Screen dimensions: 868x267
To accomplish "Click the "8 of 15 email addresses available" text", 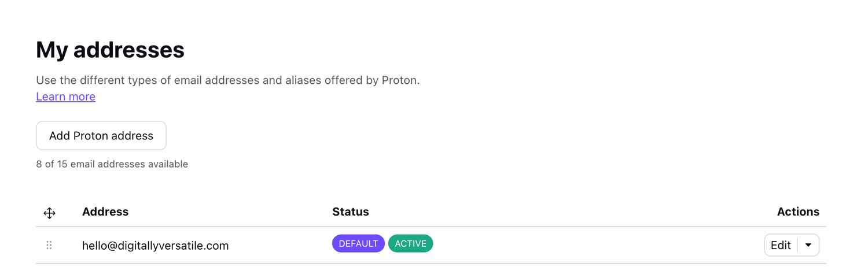I will tap(112, 164).
